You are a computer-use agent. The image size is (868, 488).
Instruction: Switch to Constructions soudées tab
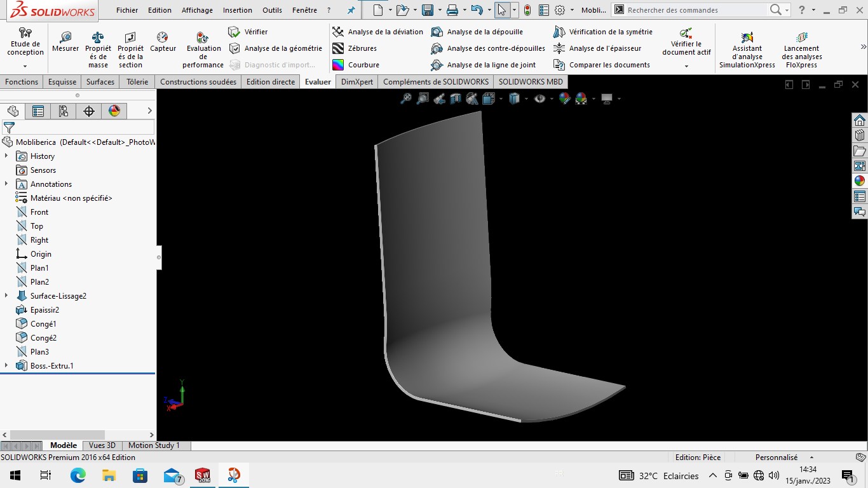pos(198,81)
